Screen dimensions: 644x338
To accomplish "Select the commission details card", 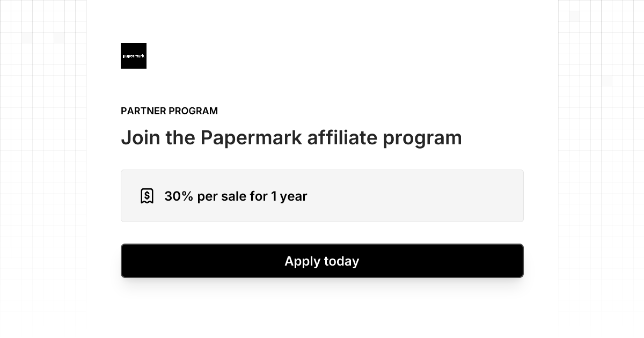I will (x=322, y=195).
